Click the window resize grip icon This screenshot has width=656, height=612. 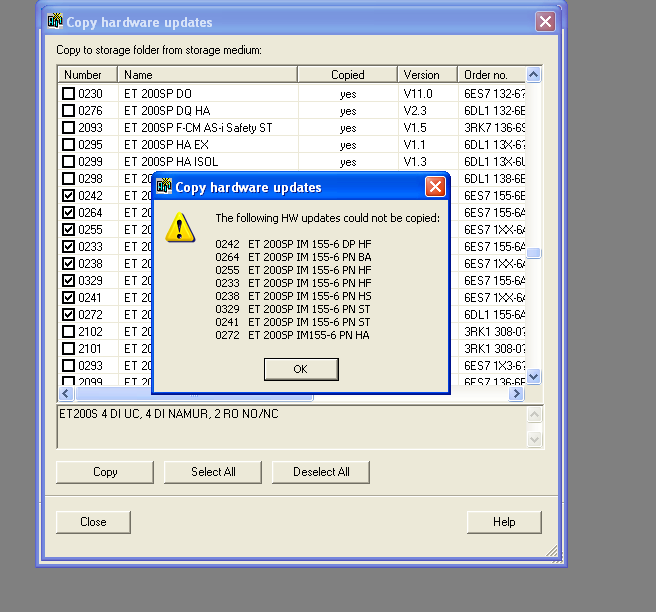coord(553,552)
